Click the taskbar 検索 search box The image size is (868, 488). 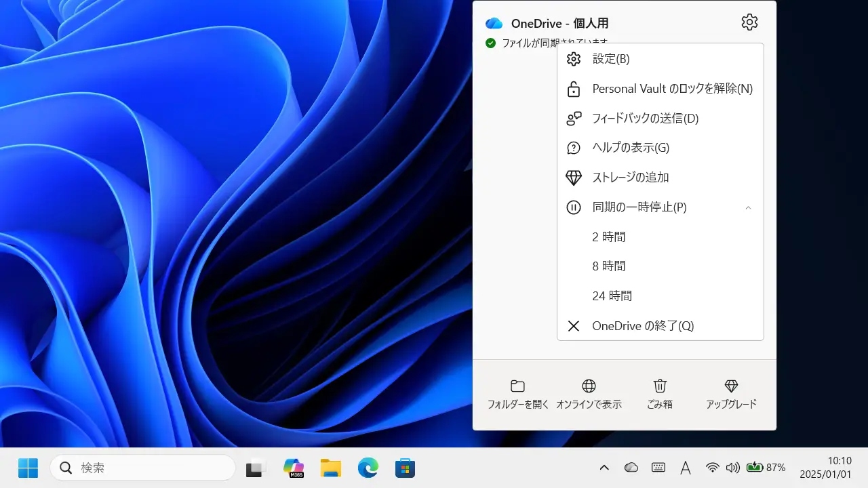[142, 468]
